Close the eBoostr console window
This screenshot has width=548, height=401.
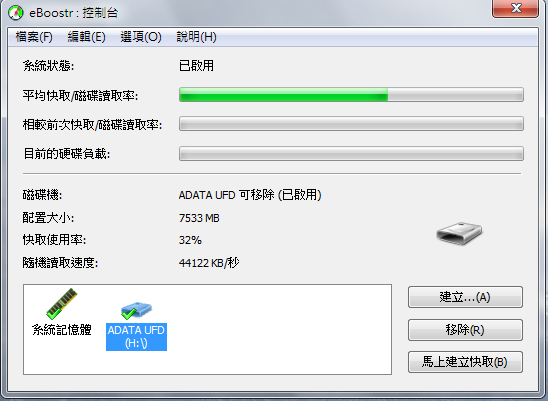coord(515,8)
